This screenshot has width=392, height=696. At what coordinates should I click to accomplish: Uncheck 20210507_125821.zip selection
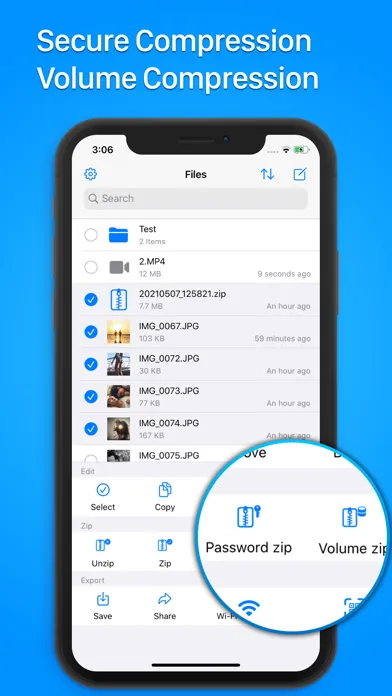[91, 300]
